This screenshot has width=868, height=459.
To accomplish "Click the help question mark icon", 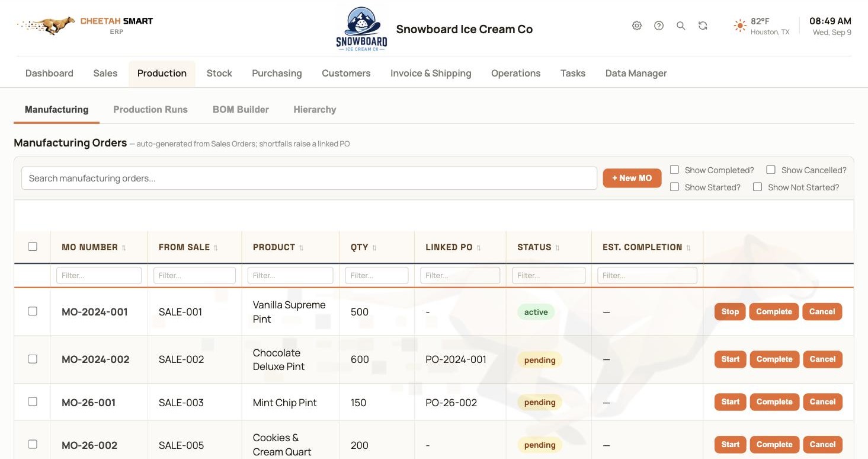I will tap(659, 26).
